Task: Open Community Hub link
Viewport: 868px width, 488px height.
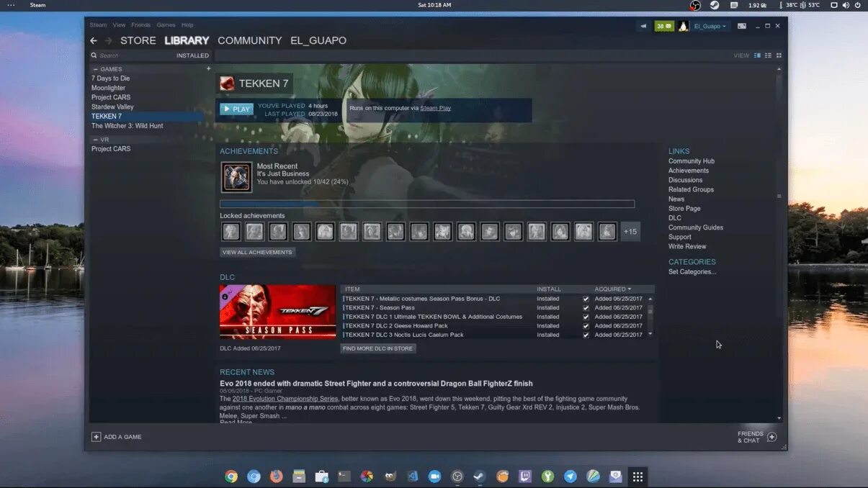Action: [692, 161]
